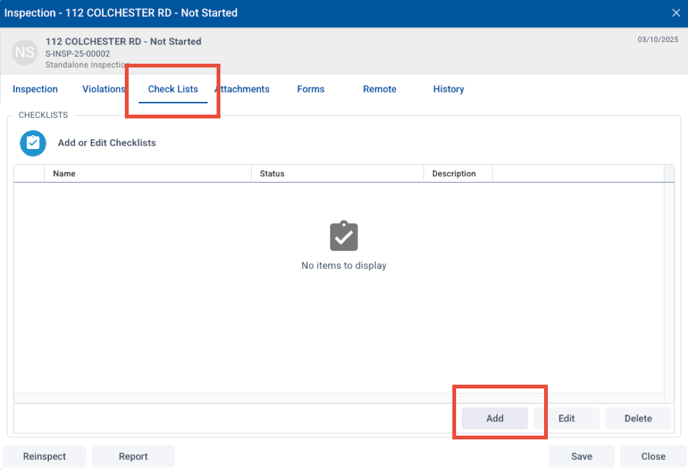Click the empty-state clipboard checkmark icon

point(343,236)
